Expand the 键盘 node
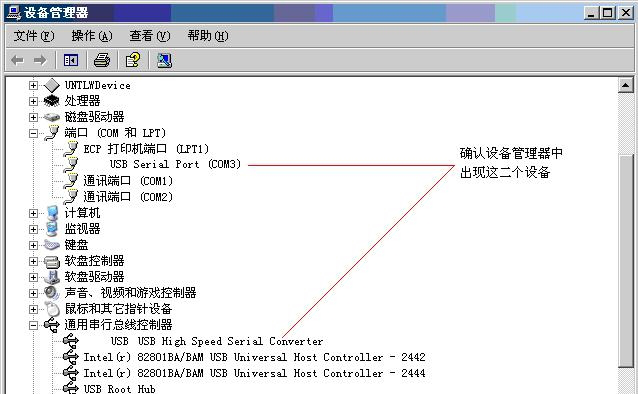This screenshot has width=638, height=409. point(33,245)
